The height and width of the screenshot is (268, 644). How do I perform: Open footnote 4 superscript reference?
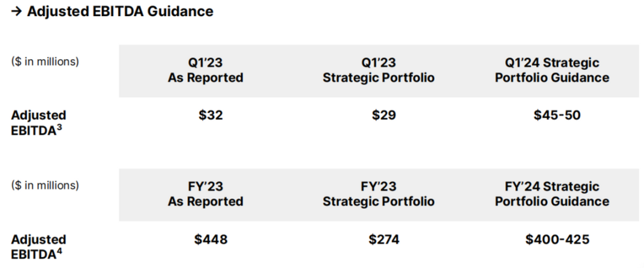coord(61,251)
